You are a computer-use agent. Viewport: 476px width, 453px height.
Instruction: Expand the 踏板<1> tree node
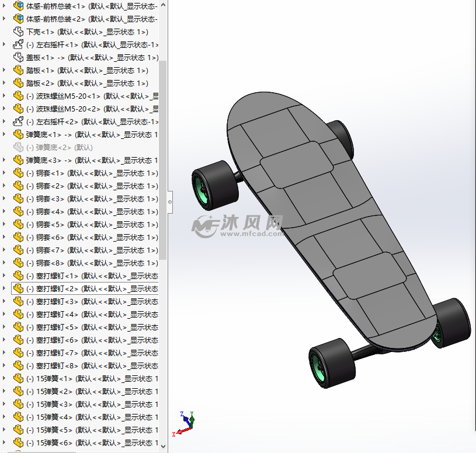[5, 71]
